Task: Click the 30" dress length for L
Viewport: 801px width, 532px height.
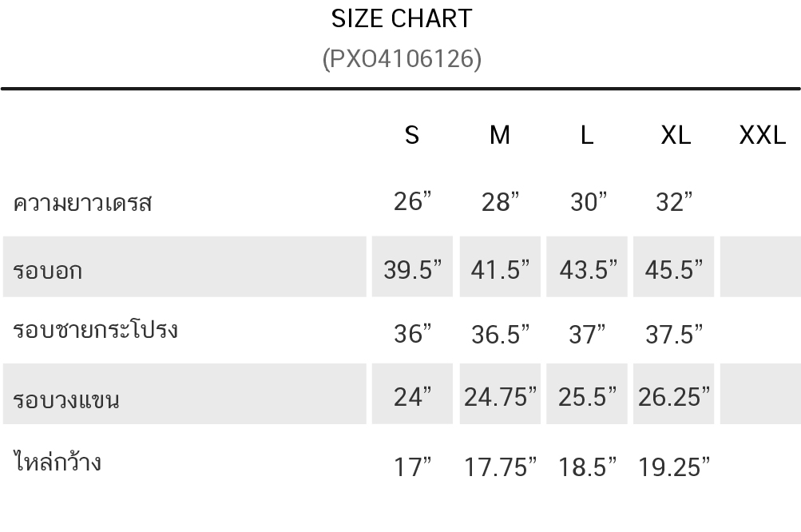Action: 589,201
